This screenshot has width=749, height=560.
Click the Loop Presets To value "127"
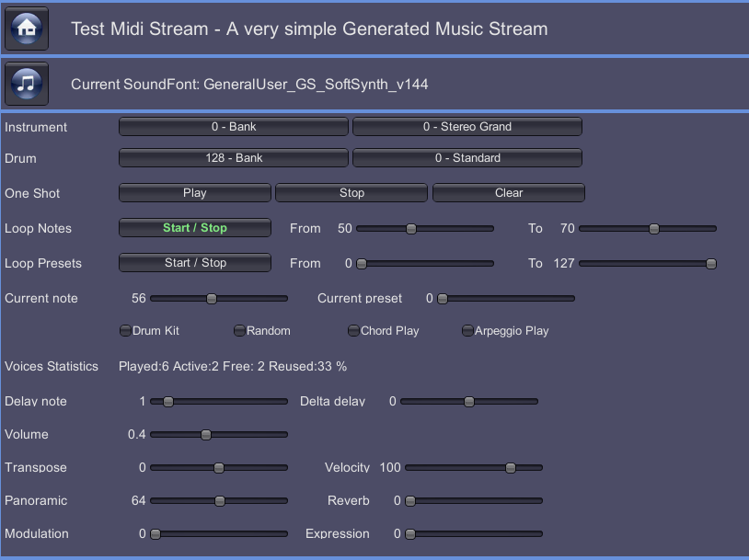coord(564,264)
